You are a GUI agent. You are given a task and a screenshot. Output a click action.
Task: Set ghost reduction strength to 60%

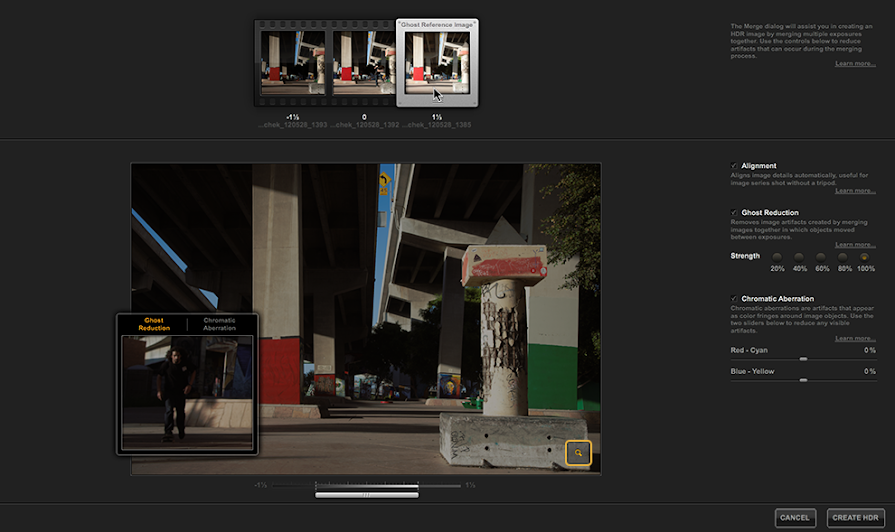[x=821, y=257]
